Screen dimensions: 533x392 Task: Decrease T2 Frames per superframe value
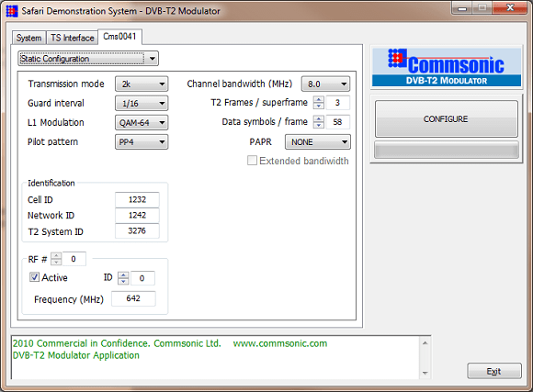coord(319,106)
